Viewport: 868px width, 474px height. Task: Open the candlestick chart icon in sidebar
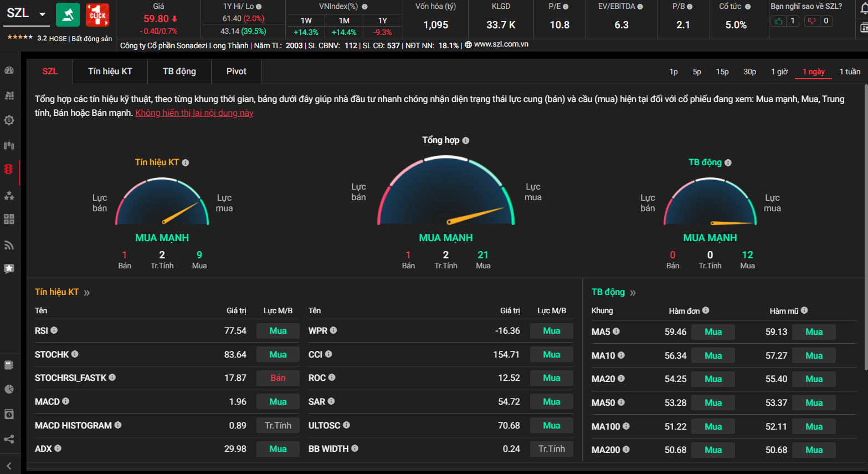pos(9,145)
